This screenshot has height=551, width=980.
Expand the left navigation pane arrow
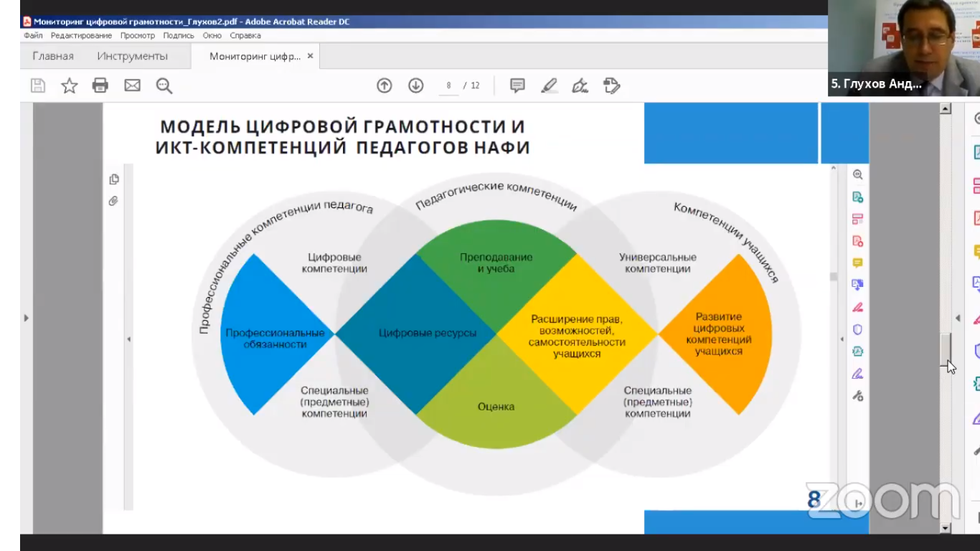coord(27,318)
